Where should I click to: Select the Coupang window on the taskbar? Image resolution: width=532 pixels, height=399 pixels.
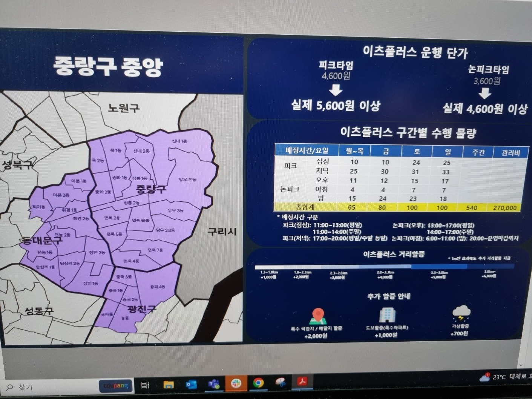click(x=115, y=386)
